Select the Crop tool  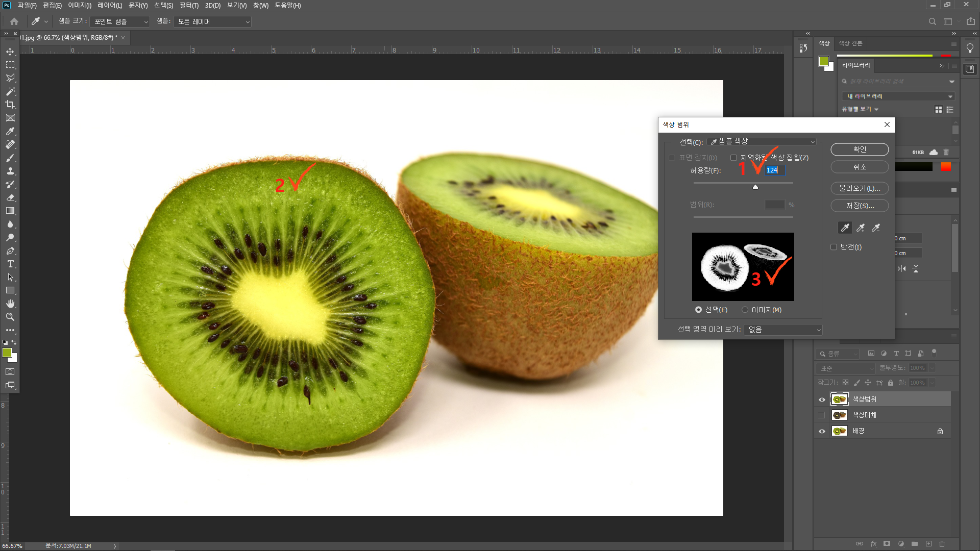10,105
